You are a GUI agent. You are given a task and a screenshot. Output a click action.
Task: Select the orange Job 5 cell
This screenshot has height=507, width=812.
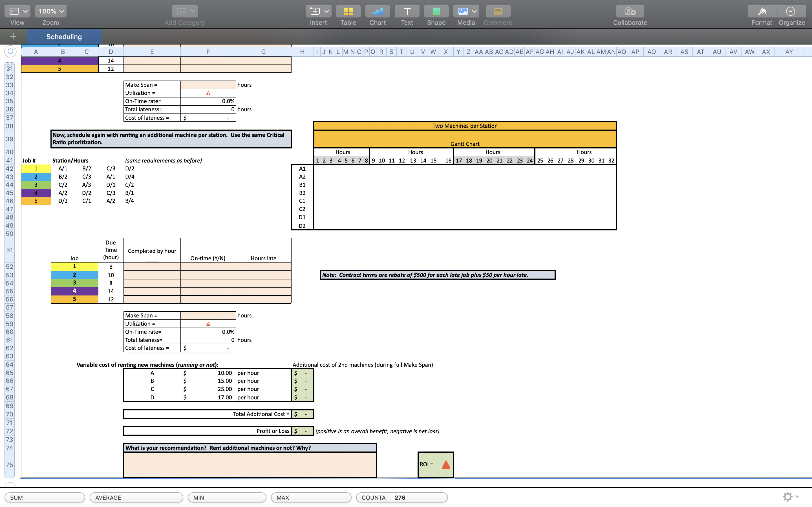[36, 201]
